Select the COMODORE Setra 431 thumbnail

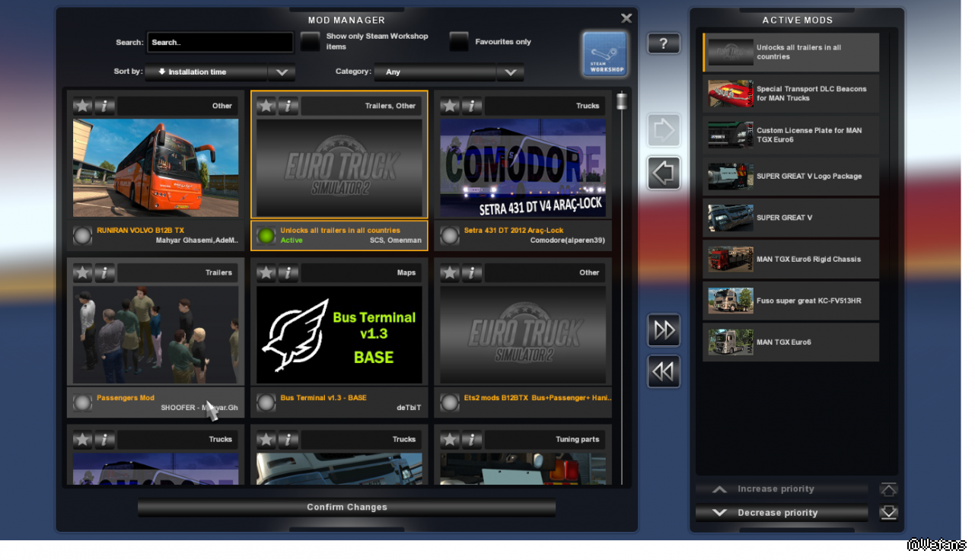[523, 167]
